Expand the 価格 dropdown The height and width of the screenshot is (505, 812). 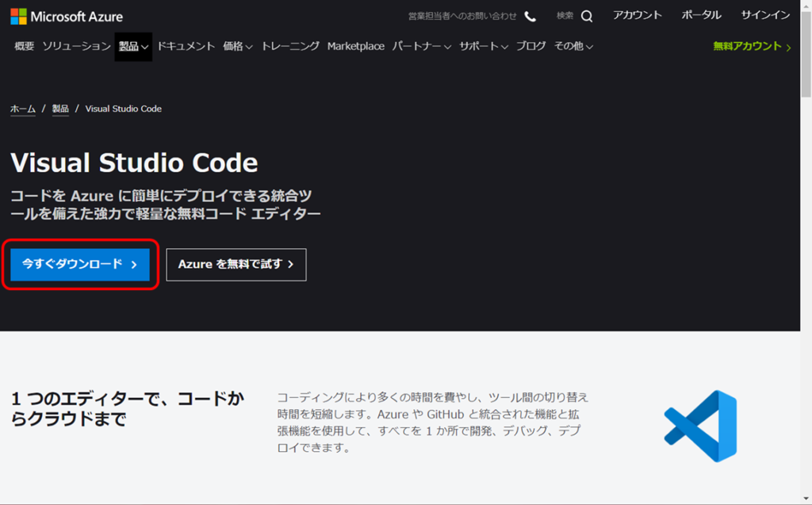238,46
